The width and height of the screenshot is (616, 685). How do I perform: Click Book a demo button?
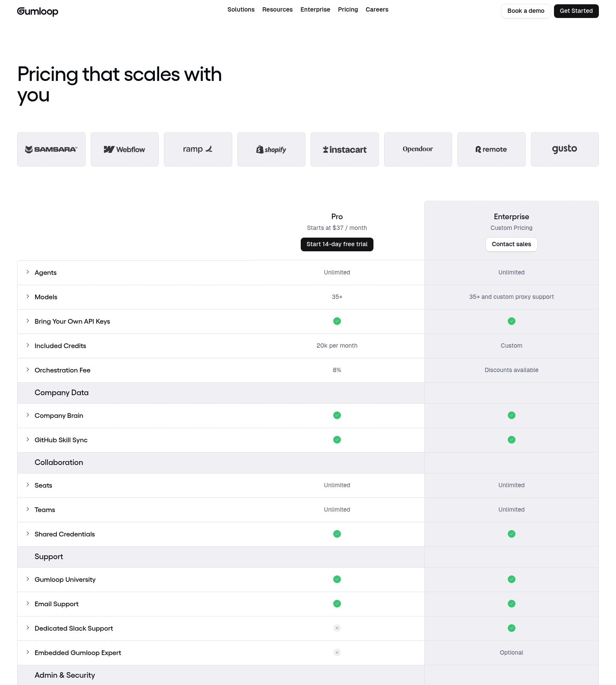click(526, 11)
